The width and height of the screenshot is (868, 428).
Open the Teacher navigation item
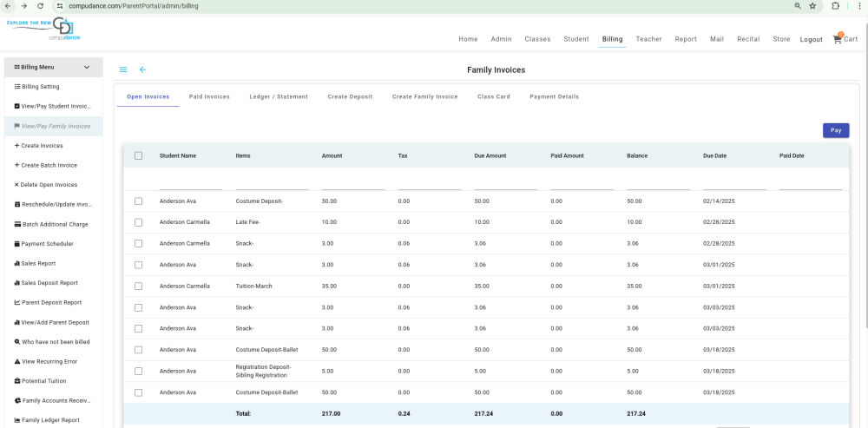tap(648, 39)
